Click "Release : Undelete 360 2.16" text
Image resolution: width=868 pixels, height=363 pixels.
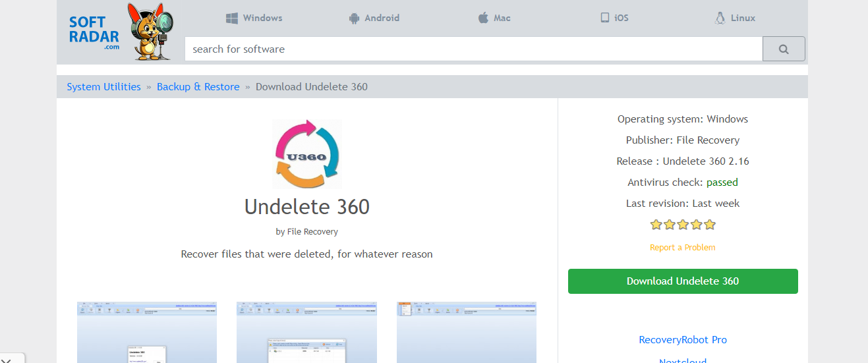pos(683,161)
